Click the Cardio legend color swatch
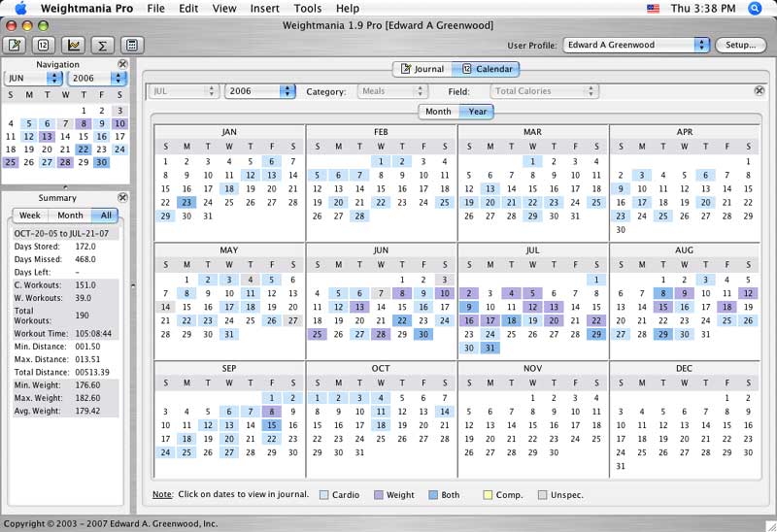The height and width of the screenshot is (532, 777). pyautogui.click(x=323, y=495)
